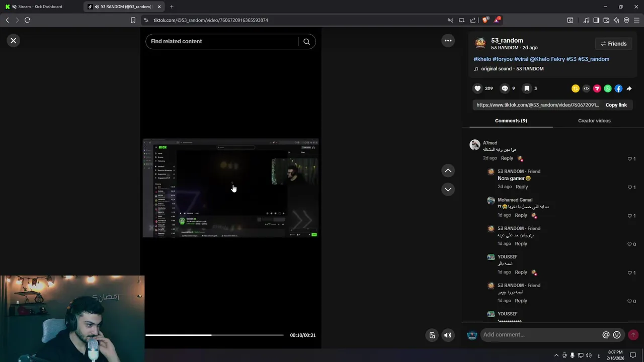
Task: Open browser hamburger menu
Action: pyautogui.click(x=636, y=20)
